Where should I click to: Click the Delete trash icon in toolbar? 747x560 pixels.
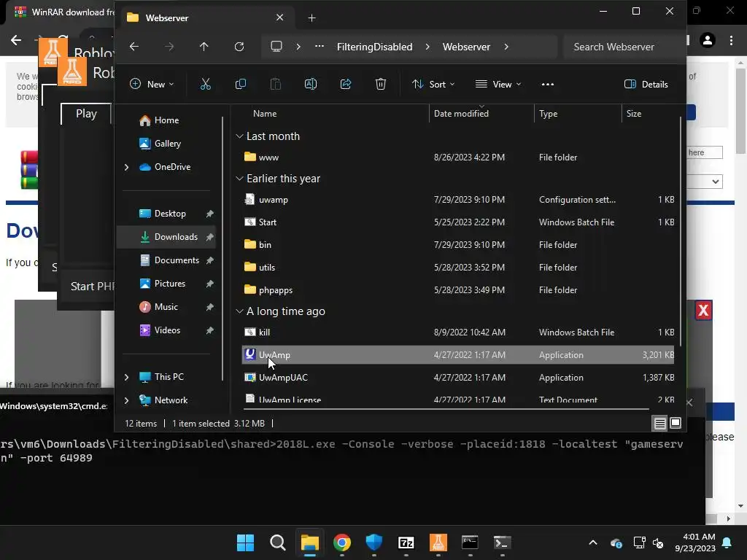(381, 85)
